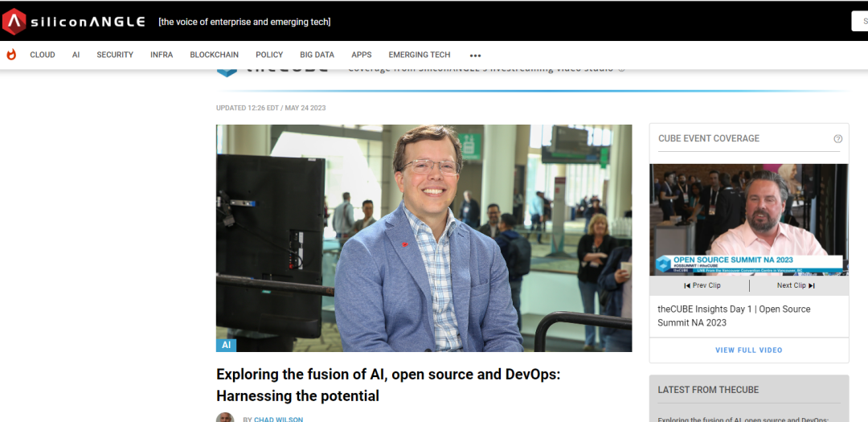Open the BLOCKCHAIN category

pyautogui.click(x=215, y=55)
